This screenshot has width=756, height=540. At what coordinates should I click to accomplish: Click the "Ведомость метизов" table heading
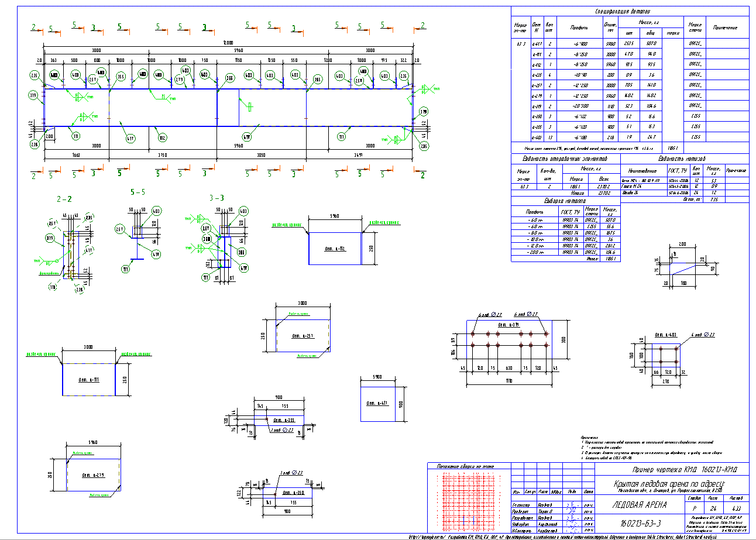coord(682,159)
